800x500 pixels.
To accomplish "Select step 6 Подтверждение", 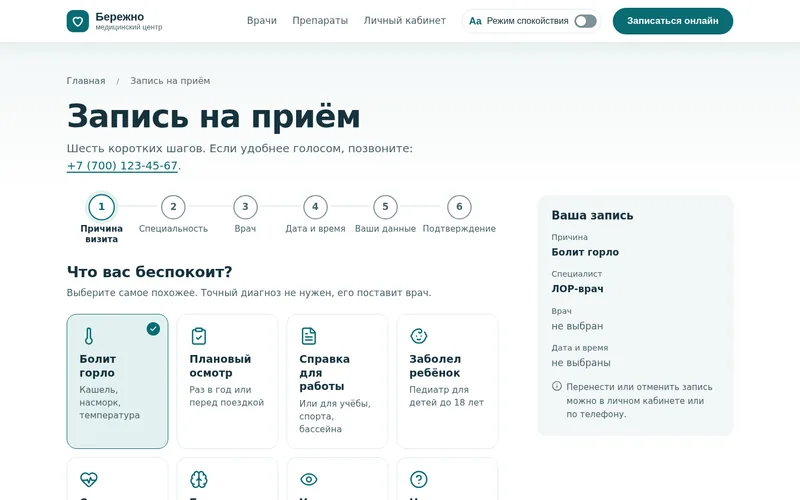I will coord(459,214).
